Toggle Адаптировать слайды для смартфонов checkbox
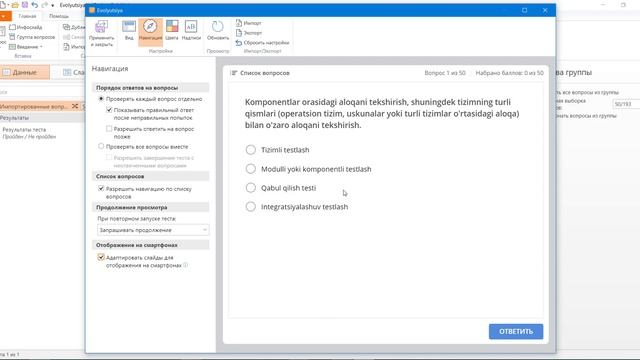 coord(101,257)
